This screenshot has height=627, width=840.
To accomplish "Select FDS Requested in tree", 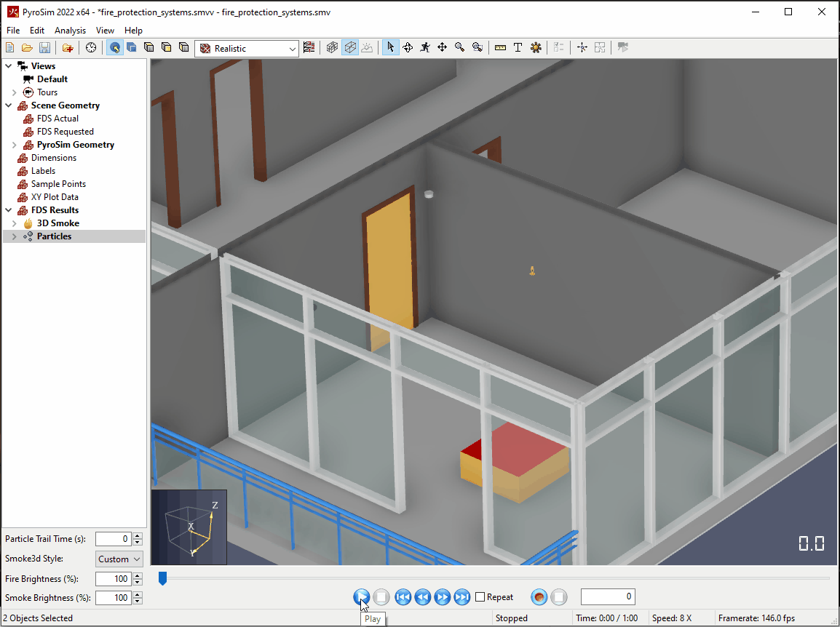I will tap(65, 132).
